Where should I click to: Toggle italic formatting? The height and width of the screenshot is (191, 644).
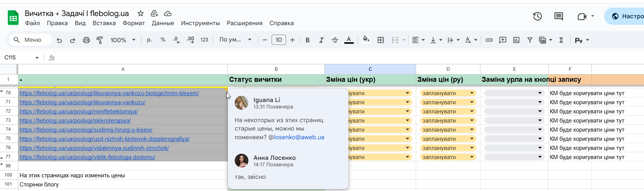(x=321, y=40)
